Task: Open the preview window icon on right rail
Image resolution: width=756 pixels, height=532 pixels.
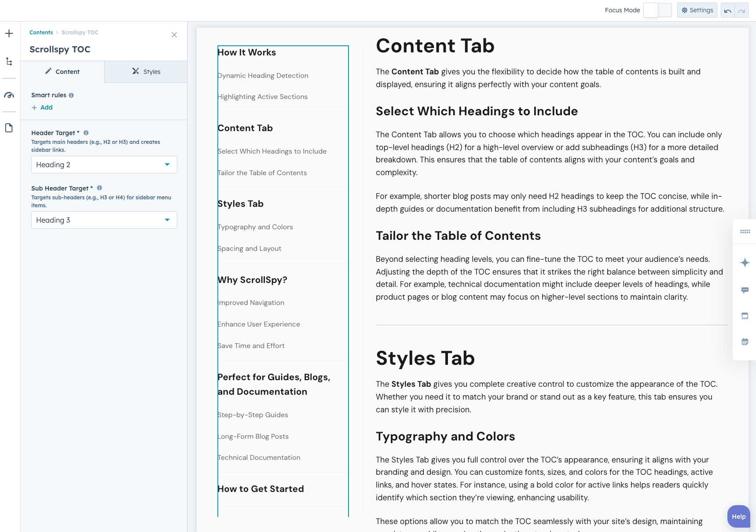Action: 745,316
